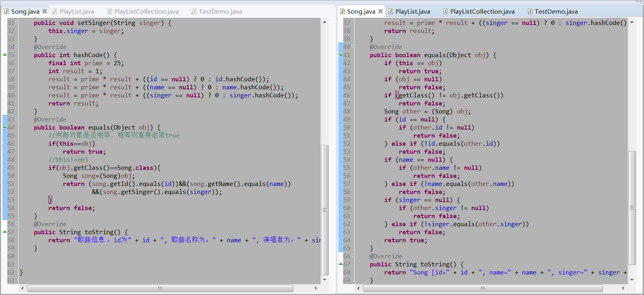Click 'if(this==obj)' line in left editor
This screenshot has width=644, height=295.
pos(72,144)
